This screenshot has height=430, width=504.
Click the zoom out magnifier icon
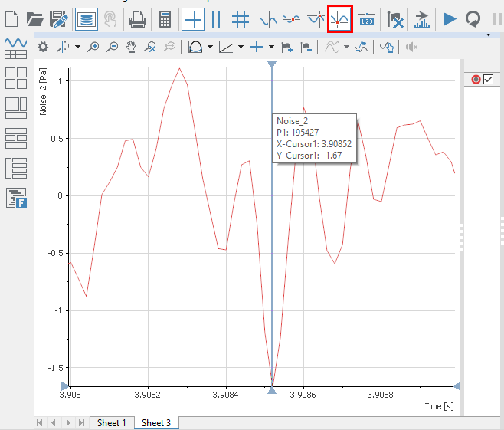(112, 48)
